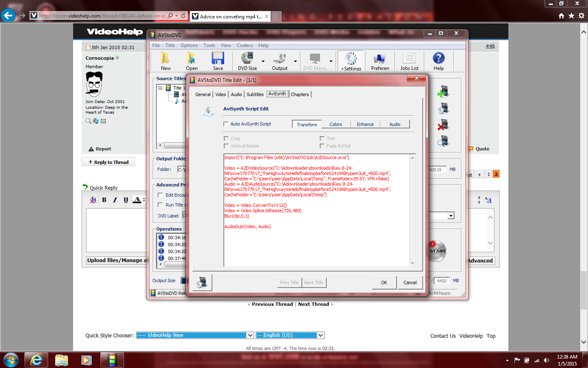
Task: Collapse the Title 1 tree node
Action: [160, 88]
